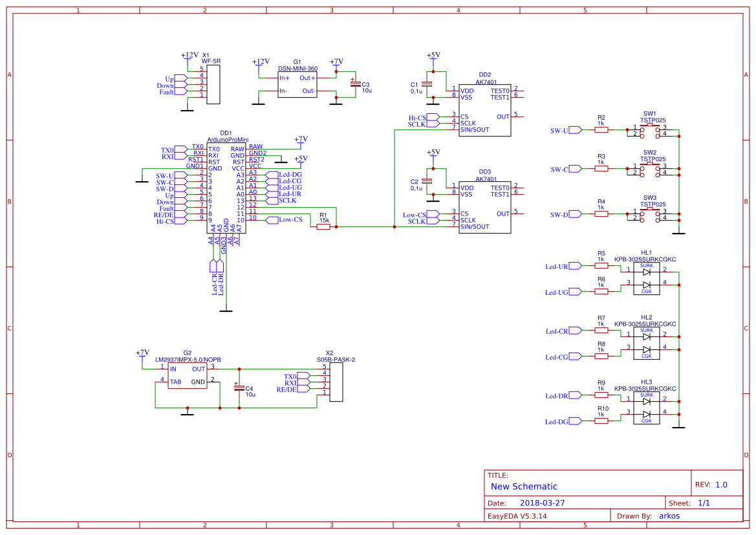Image resolution: width=756 pixels, height=535 pixels.
Task: Click the drawn-by name arkos
Action: click(x=669, y=516)
